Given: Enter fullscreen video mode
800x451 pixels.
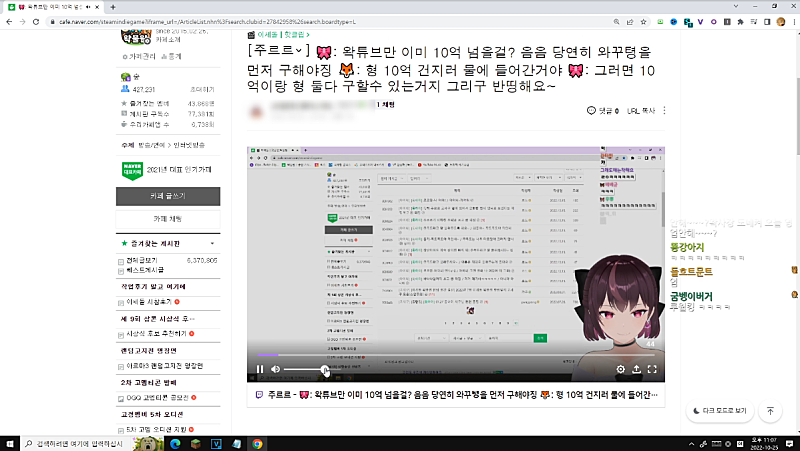Looking at the screenshot, I should [x=652, y=369].
